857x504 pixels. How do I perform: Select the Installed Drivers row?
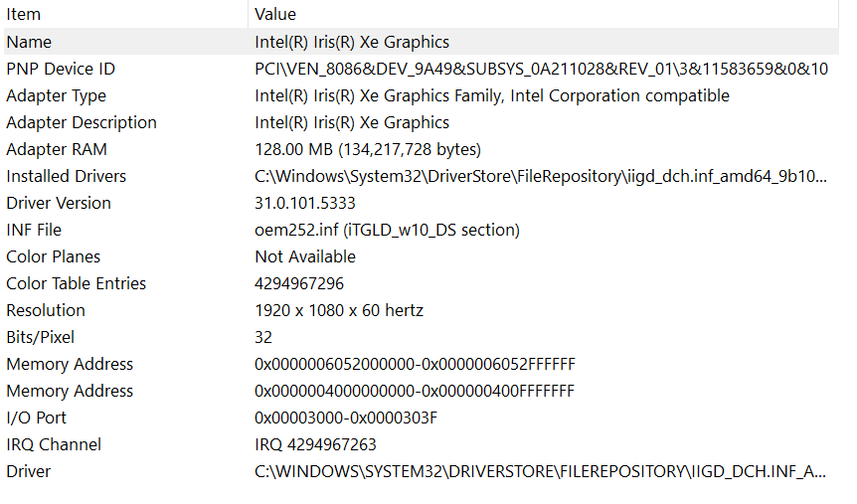click(x=421, y=176)
